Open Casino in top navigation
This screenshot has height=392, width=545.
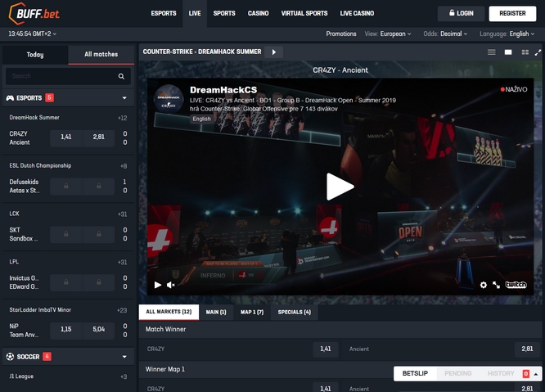[259, 13]
